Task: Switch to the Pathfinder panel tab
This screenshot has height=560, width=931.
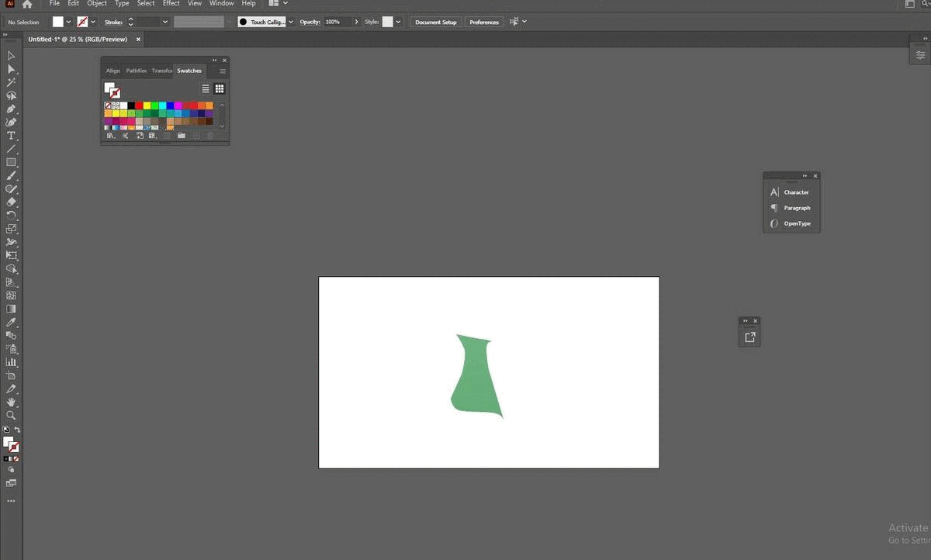Action: pos(137,71)
